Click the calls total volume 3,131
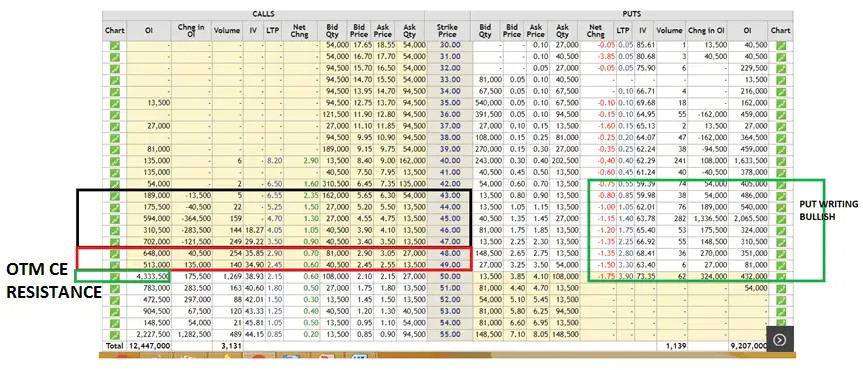Screen dimensions: 863x370 [x=231, y=346]
